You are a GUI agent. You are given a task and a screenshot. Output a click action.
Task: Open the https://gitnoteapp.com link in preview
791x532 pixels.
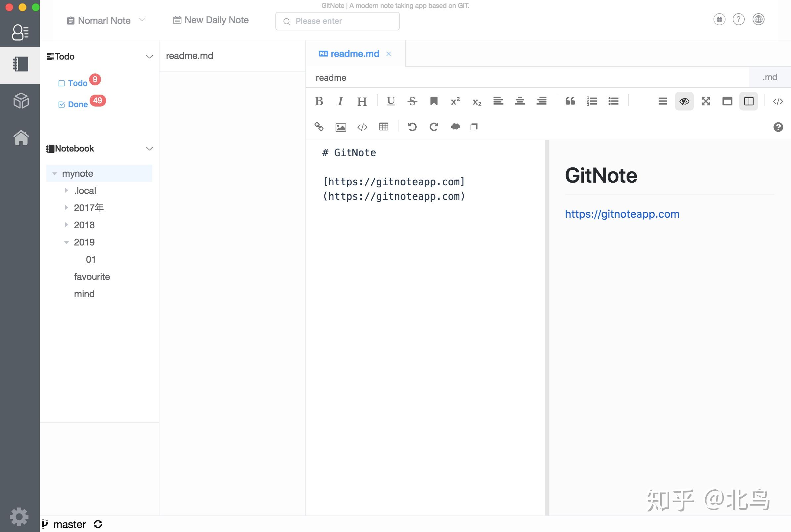tap(622, 214)
